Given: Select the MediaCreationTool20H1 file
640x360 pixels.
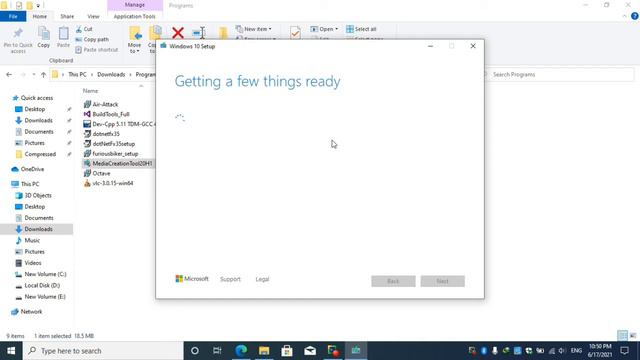Looking at the screenshot, I should click(x=118, y=163).
